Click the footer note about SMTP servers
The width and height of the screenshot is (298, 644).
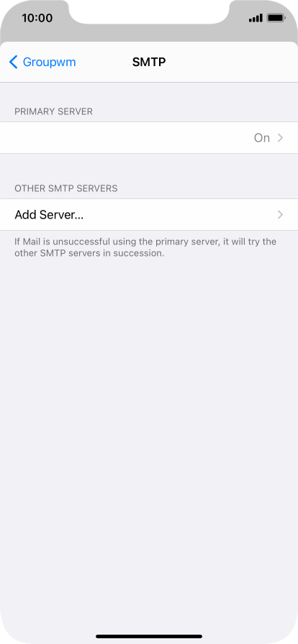click(145, 247)
